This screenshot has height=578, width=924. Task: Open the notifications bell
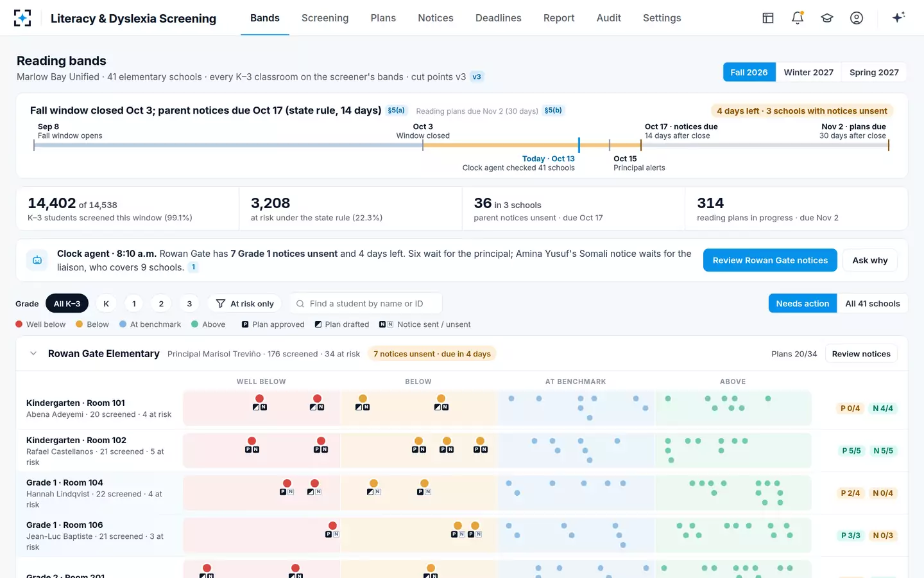click(x=798, y=18)
